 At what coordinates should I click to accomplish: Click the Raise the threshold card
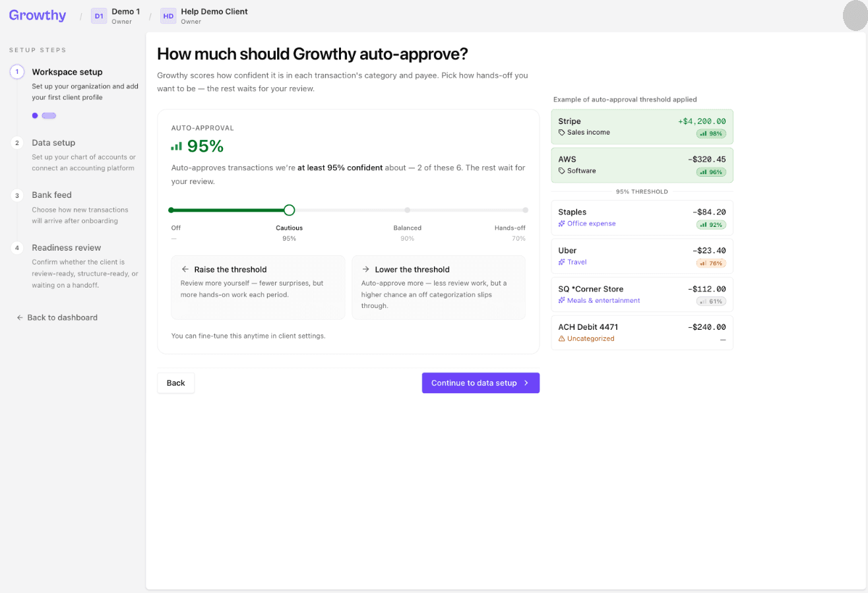[258, 288]
